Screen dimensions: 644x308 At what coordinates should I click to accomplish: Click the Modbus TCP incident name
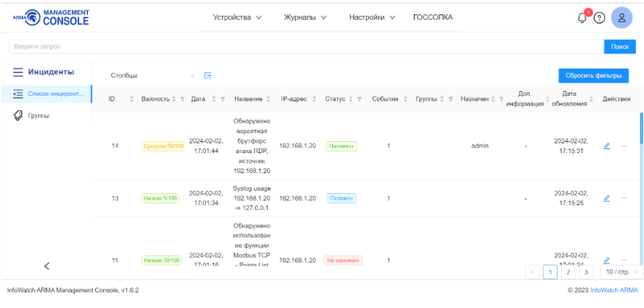point(252,245)
